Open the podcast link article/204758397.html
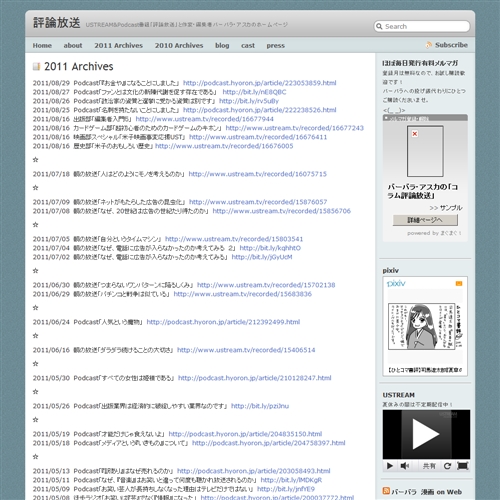Screen dimensions: 500x500 [269, 443]
